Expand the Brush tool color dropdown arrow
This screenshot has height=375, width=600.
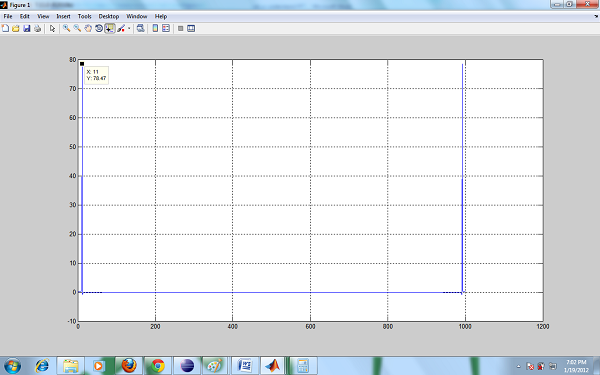point(129,29)
